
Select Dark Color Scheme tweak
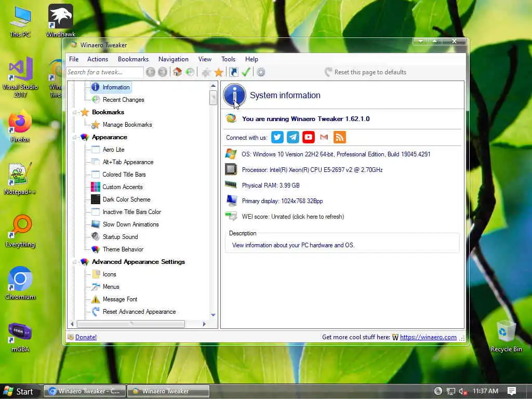point(126,199)
